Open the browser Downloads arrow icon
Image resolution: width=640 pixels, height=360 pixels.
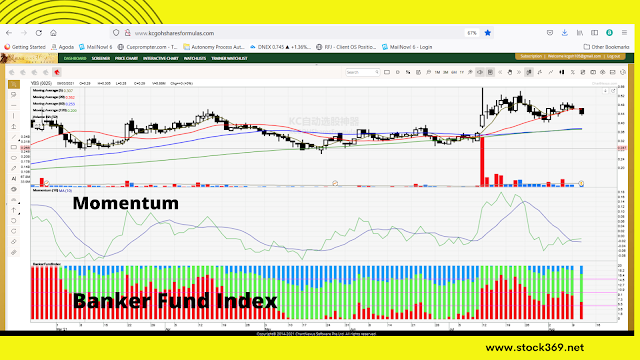(564, 33)
